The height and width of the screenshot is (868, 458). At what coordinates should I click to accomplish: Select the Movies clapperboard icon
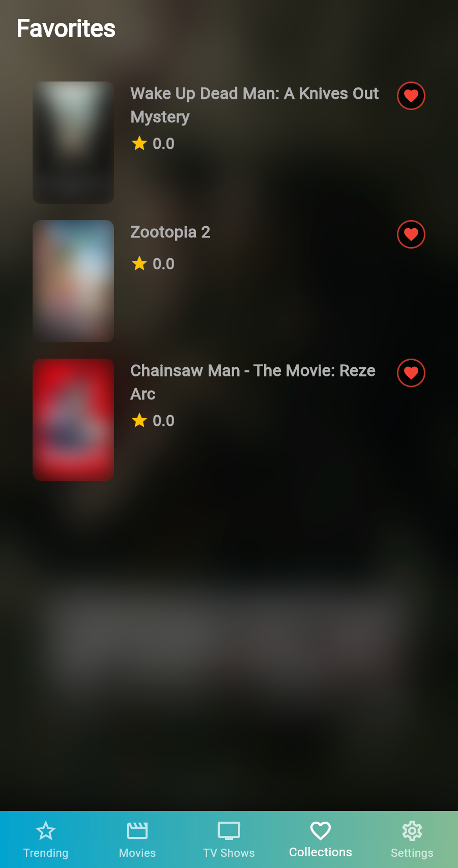(137, 831)
